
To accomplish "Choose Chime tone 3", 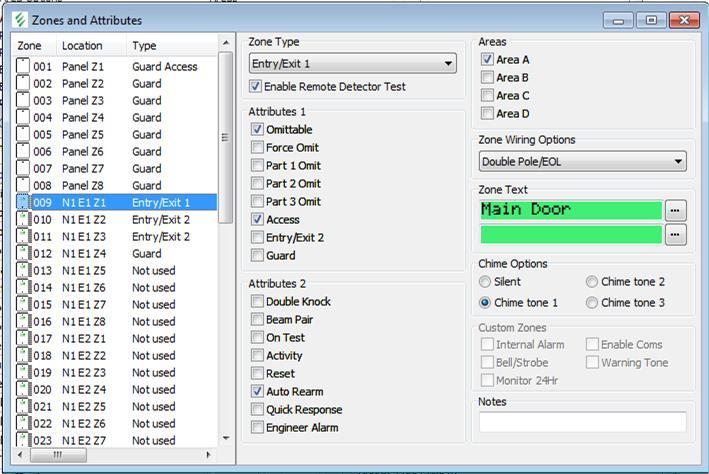I will pyautogui.click(x=592, y=302).
